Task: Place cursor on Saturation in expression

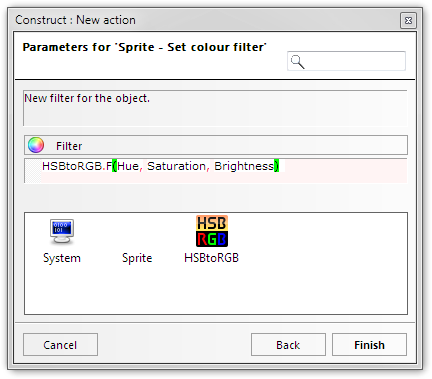Action: tap(177, 166)
